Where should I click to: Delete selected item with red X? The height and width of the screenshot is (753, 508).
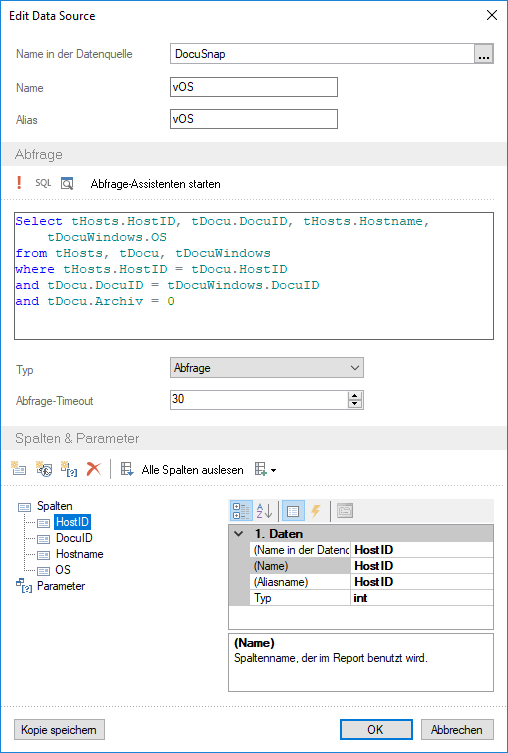(x=94, y=469)
